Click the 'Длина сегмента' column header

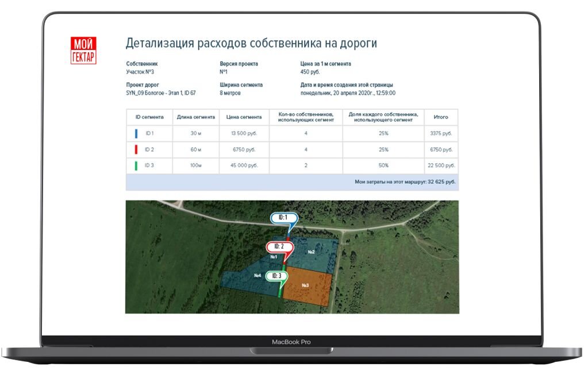(196, 117)
